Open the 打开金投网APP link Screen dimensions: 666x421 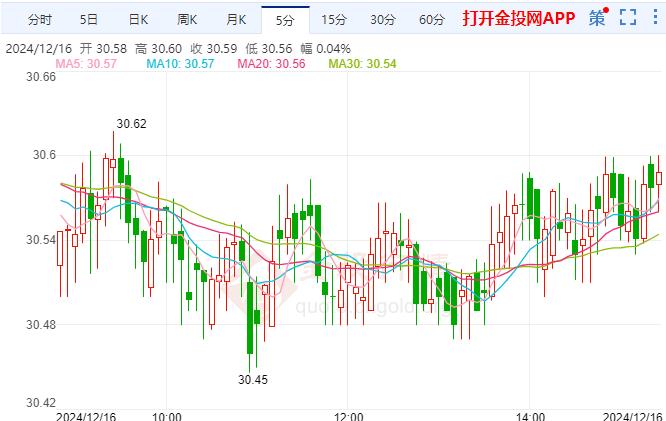(519, 18)
